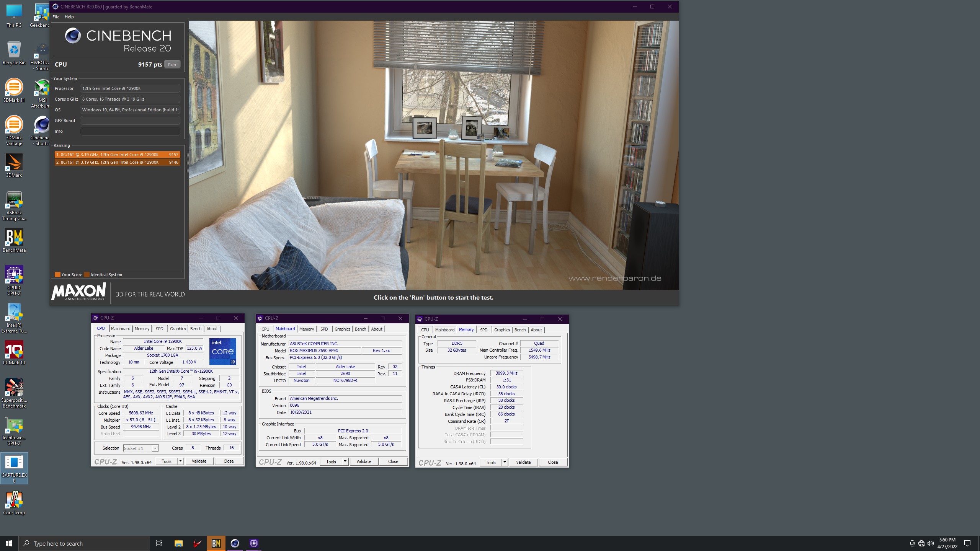
Task: Launch 3DMark desktop icon
Action: click(14, 166)
